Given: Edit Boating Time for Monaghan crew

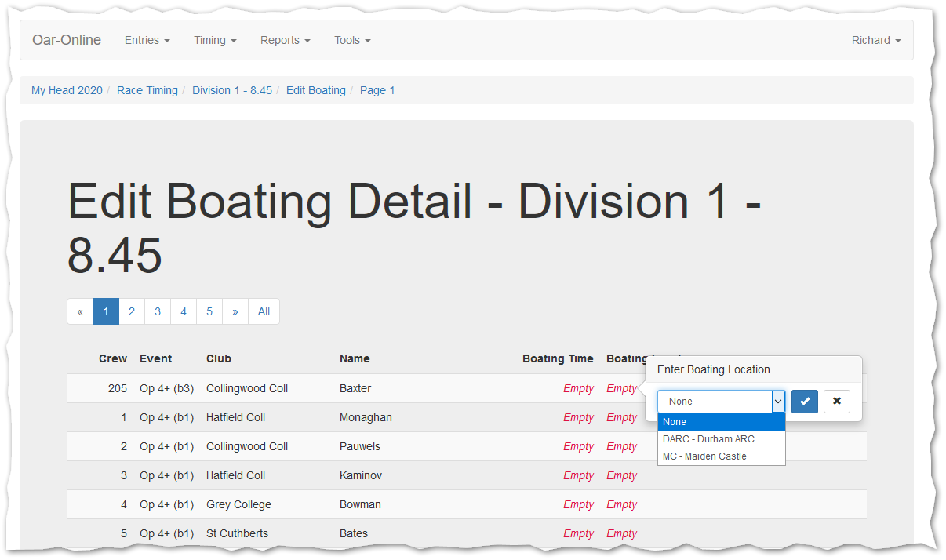Looking at the screenshot, I should coord(578,418).
